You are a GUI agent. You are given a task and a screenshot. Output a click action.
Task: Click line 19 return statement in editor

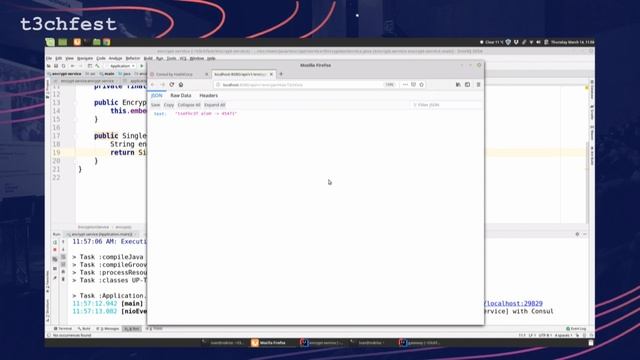coord(128,152)
